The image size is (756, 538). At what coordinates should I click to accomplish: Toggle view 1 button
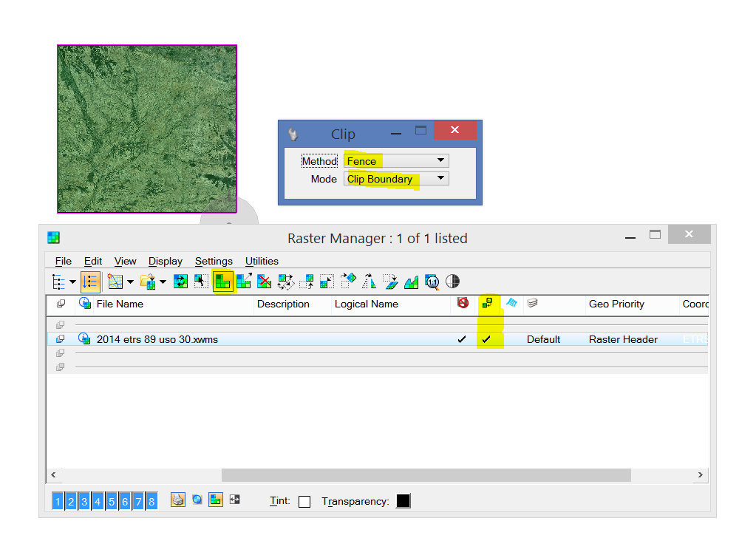coord(58,501)
